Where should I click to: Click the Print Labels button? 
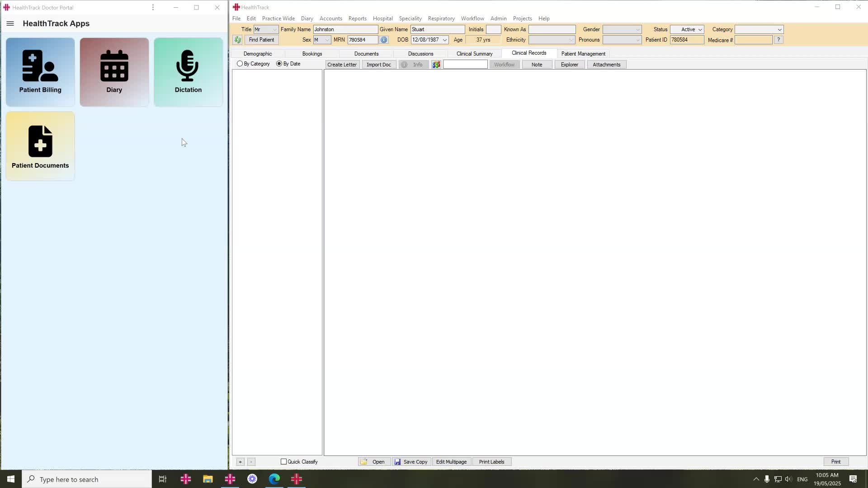click(492, 462)
